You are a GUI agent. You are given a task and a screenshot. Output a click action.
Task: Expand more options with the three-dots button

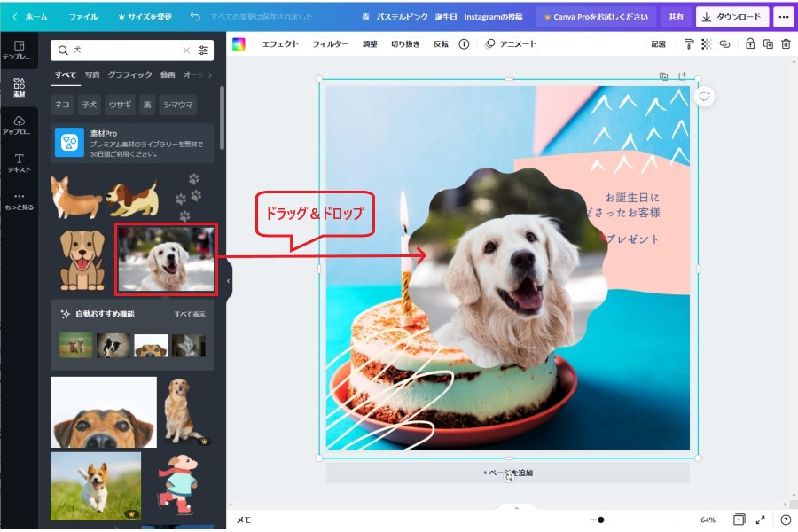(783, 17)
